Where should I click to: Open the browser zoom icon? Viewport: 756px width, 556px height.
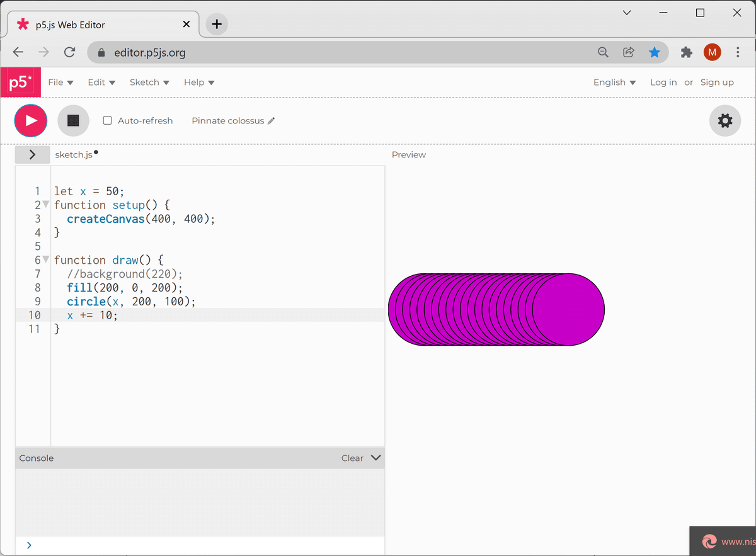click(x=603, y=52)
